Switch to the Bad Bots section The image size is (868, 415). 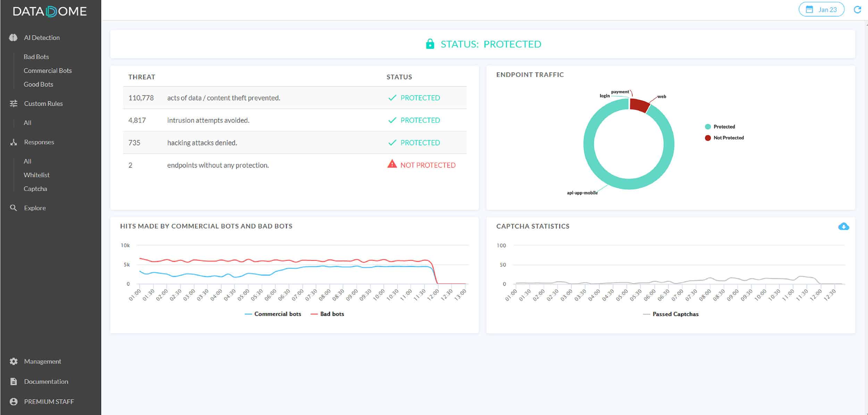pos(36,57)
